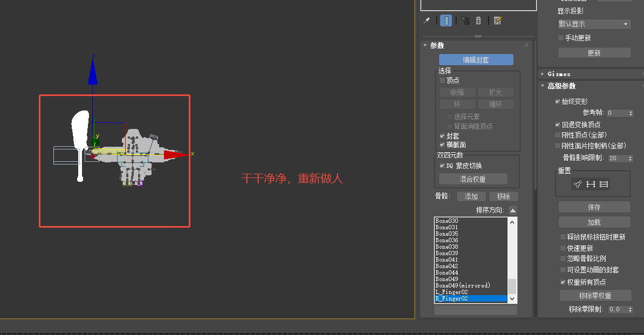This screenshot has width=644, height=335.
Task: Click the 骨骼影响限制 value field
Action: (x=618, y=158)
